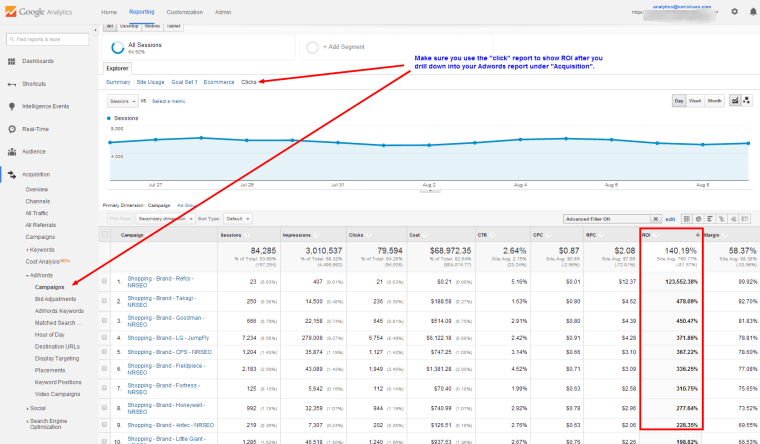Check row 3 Shopping - Brand - Goodman
This screenshot has height=444, width=760.
pos(105,320)
